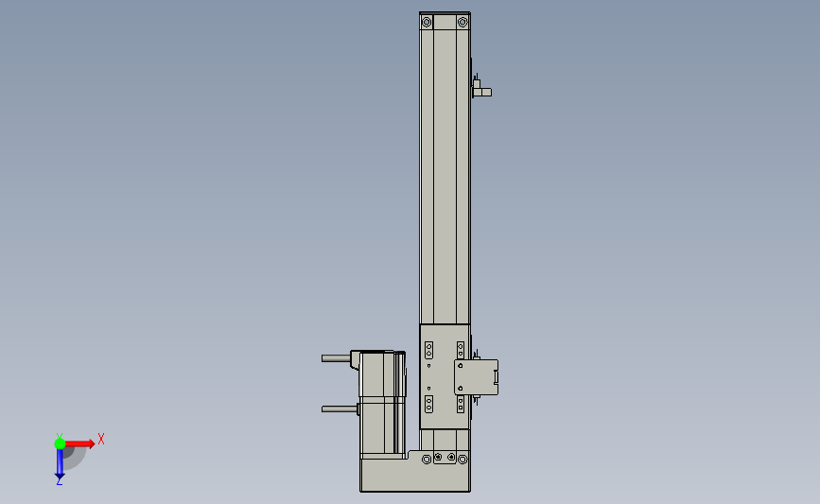Select the upper cable connector pin on the motor
Screen dimensions: 820x504
(x=337, y=358)
